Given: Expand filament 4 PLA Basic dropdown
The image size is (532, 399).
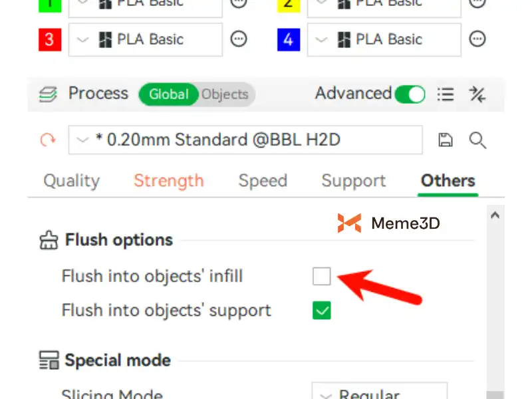Looking at the screenshot, I should (x=384, y=39).
